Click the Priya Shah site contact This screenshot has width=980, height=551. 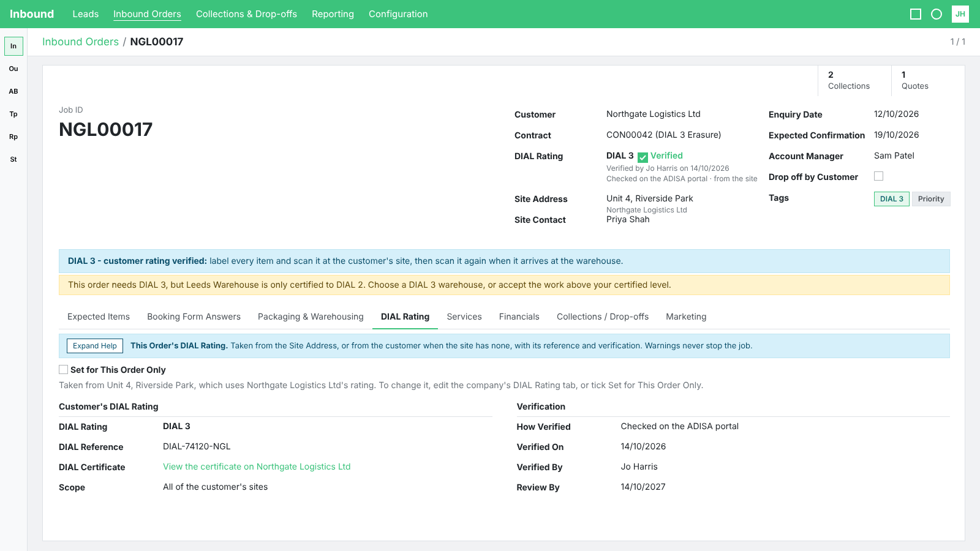click(628, 219)
